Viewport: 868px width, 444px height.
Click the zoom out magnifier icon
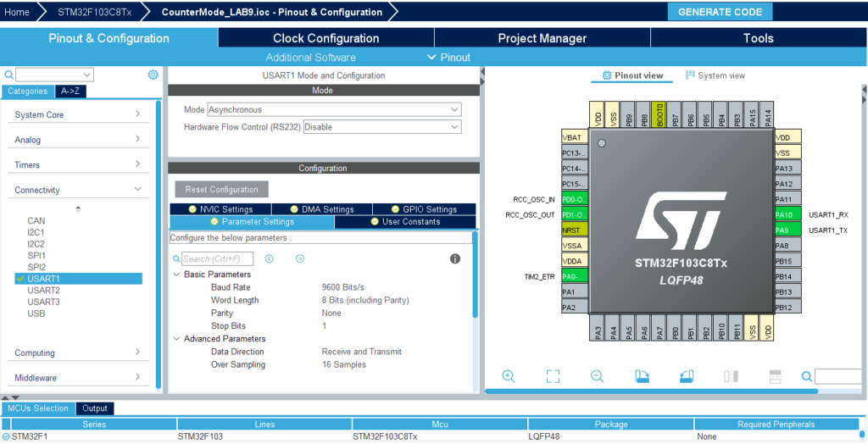coord(597,376)
